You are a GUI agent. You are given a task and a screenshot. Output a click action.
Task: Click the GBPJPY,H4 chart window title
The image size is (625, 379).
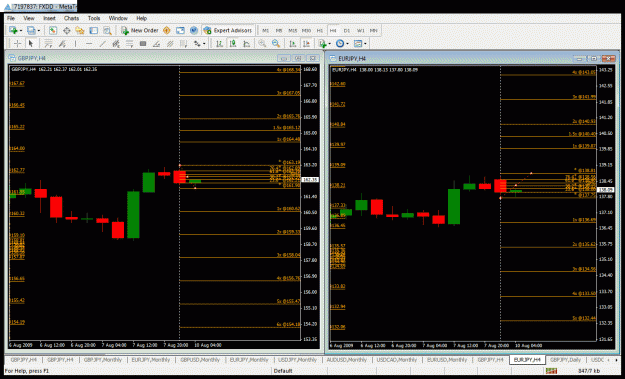(x=31, y=58)
